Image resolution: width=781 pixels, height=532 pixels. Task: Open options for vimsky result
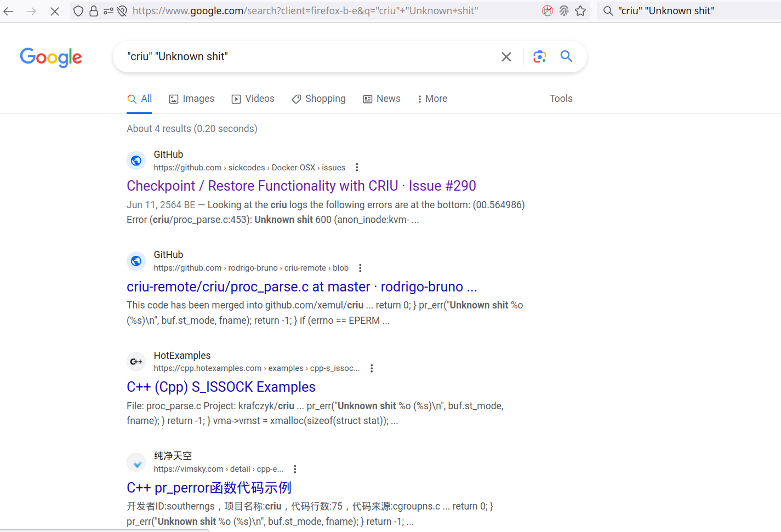click(x=295, y=469)
